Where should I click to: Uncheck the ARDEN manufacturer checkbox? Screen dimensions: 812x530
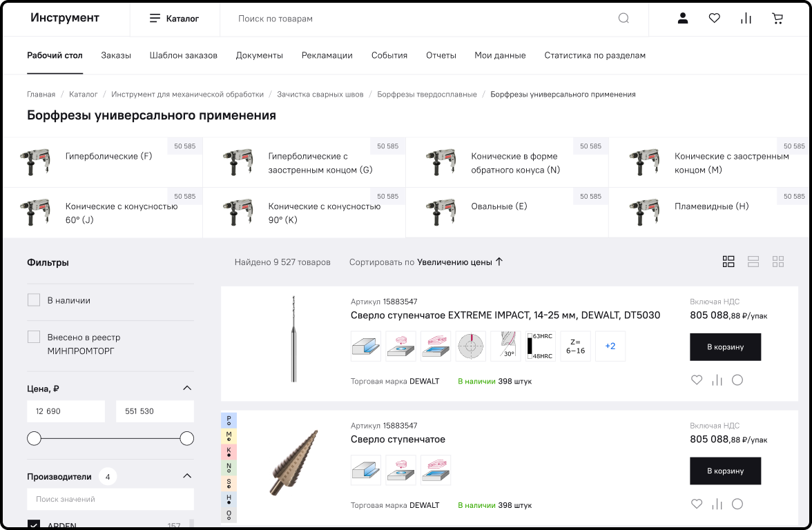coord(34,524)
